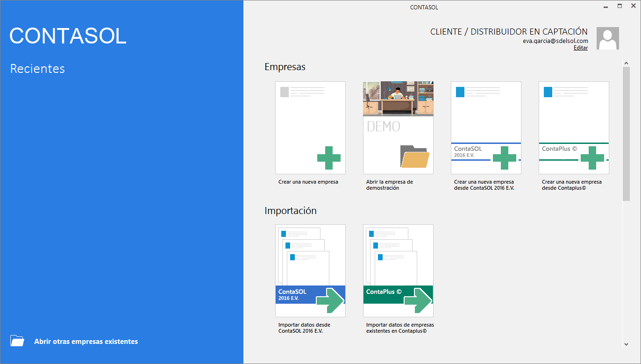Click the vertical scrollbar thumb
The width and height of the screenshot is (641, 364).
(x=626, y=133)
